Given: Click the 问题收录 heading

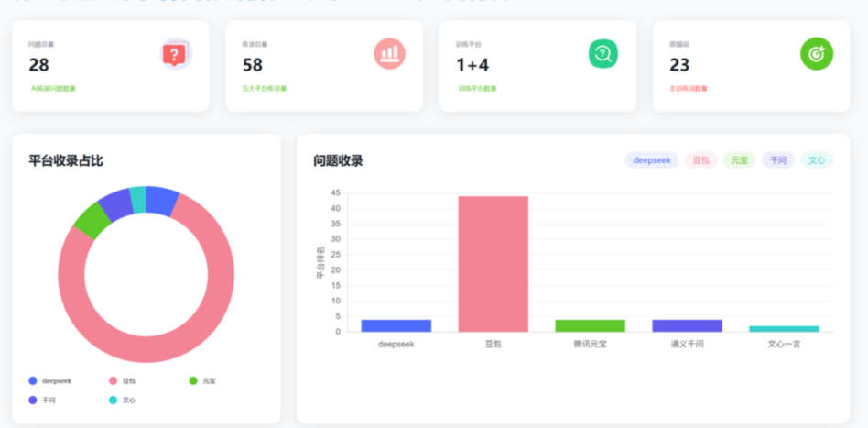Looking at the screenshot, I should pyautogui.click(x=338, y=160).
